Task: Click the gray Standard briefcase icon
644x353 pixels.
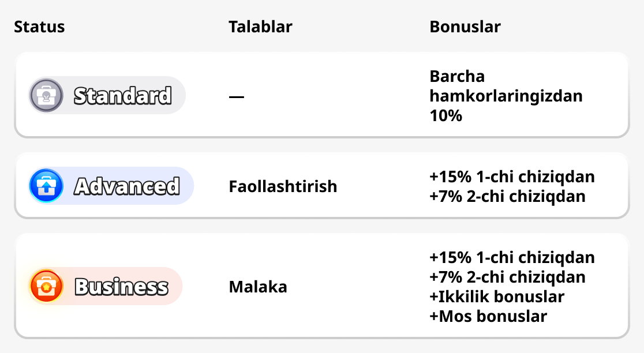Action: click(x=46, y=95)
